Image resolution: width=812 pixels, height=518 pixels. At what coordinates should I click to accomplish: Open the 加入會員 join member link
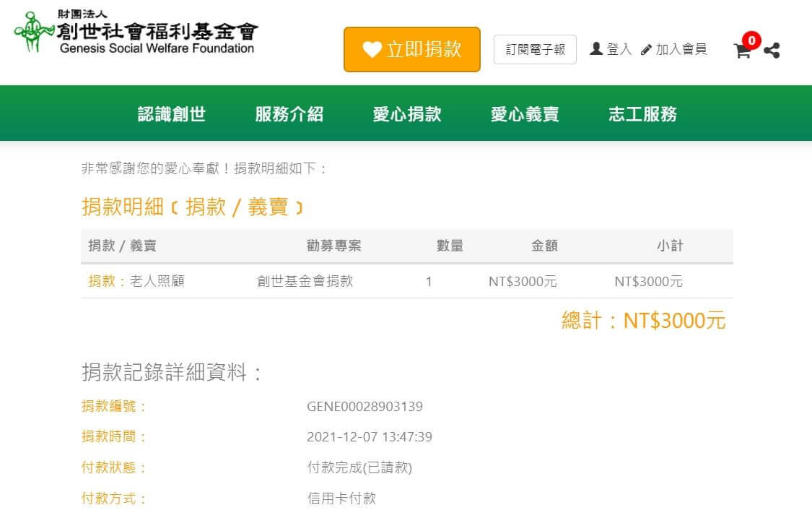pos(681,49)
